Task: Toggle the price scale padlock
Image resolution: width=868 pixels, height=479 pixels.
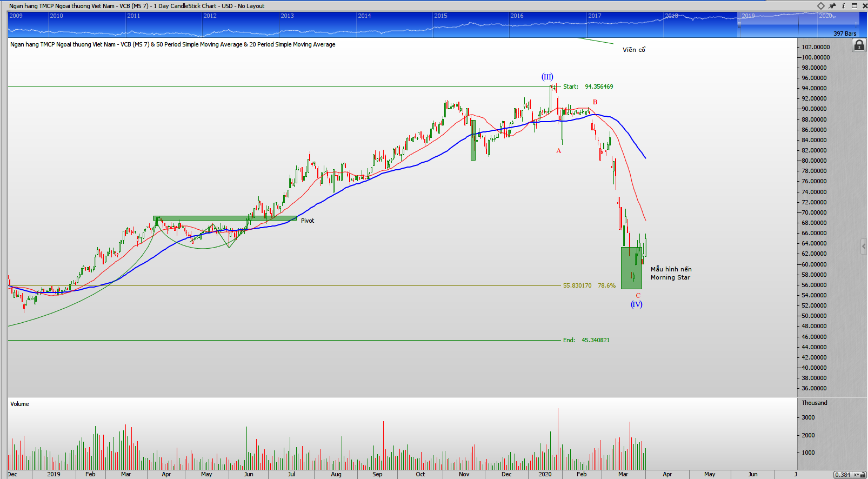Action: (859, 45)
